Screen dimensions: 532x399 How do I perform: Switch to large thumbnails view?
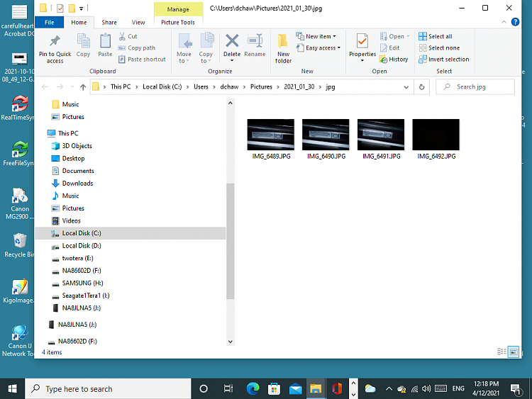(x=514, y=352)
